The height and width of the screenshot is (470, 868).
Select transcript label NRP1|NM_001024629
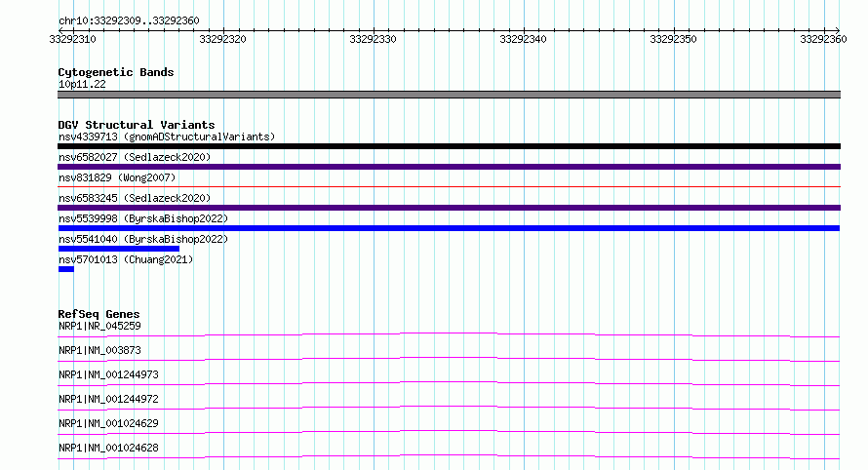108,423
